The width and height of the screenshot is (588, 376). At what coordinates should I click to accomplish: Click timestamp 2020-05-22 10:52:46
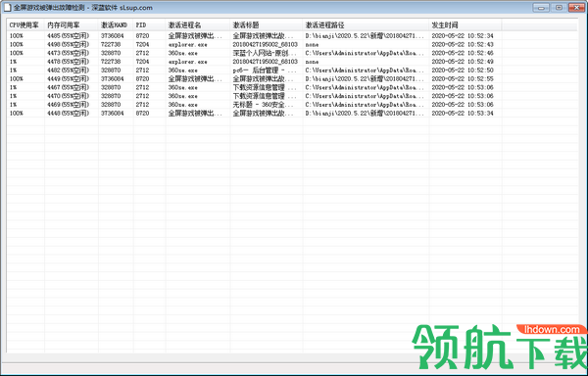click(x=463, y=53)
